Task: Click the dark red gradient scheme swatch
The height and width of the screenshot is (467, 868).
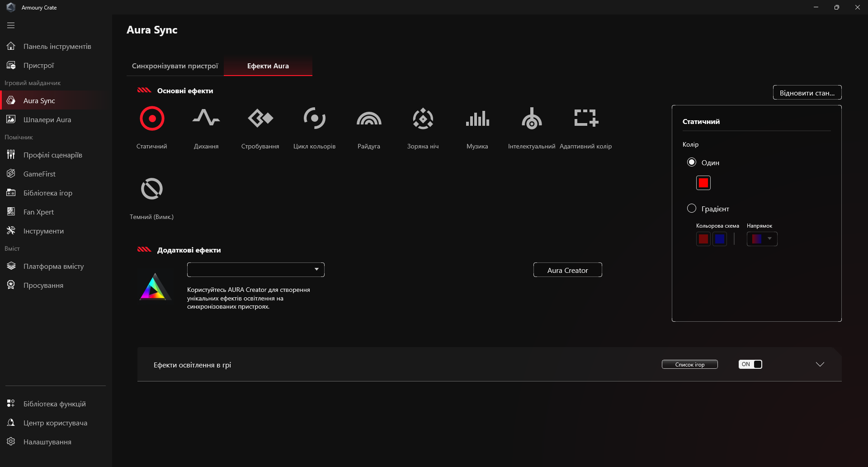Action: (x=703, y=239)
